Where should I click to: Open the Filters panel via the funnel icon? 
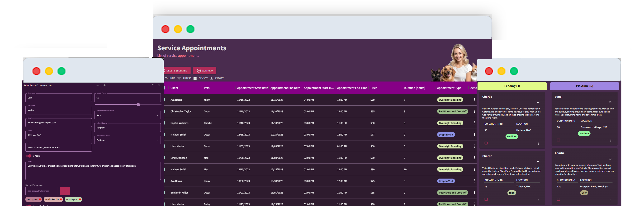point(179,78)
